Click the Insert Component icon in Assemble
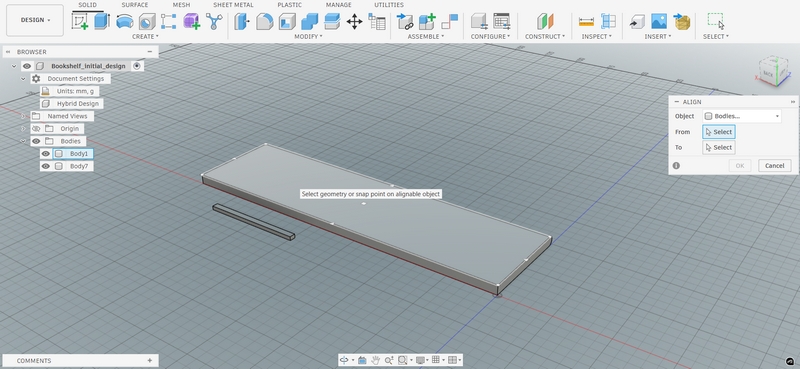The height and width of the screenshot is (369, 800). click(x=405, y=21)
